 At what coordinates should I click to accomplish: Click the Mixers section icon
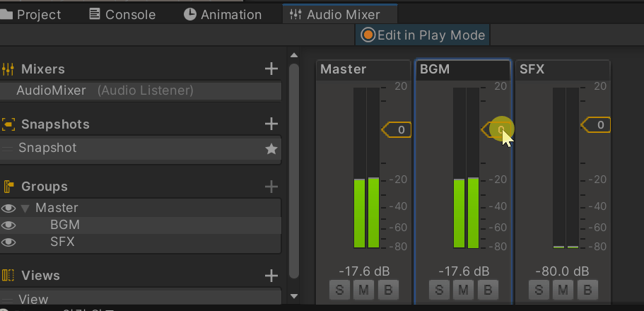(x=8, y=69)
